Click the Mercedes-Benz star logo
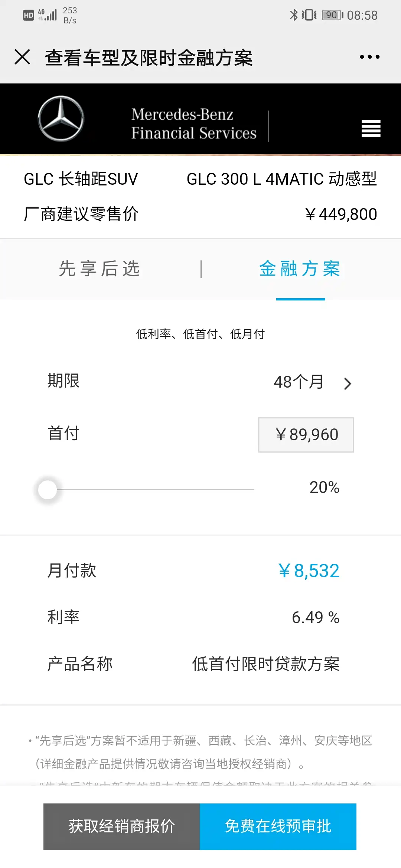401x868 pixels. [x=61, y=119]
